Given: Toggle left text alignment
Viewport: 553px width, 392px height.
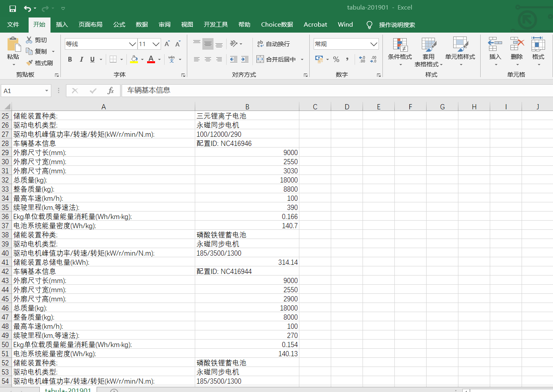Looking at the screenshot, I should [196, 59].
